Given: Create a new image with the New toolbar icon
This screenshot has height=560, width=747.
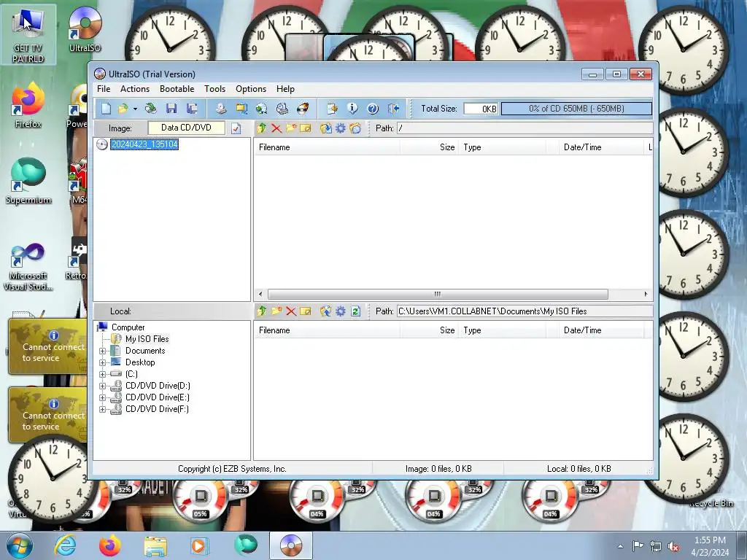Looking at the screenshot, I should tap(106, 109).
